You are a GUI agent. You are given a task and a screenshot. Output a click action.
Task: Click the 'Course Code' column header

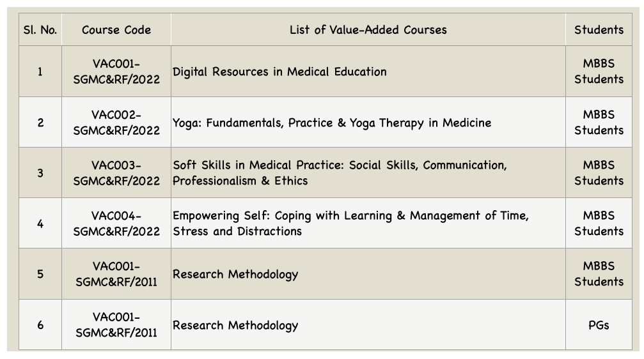point(116,29)
